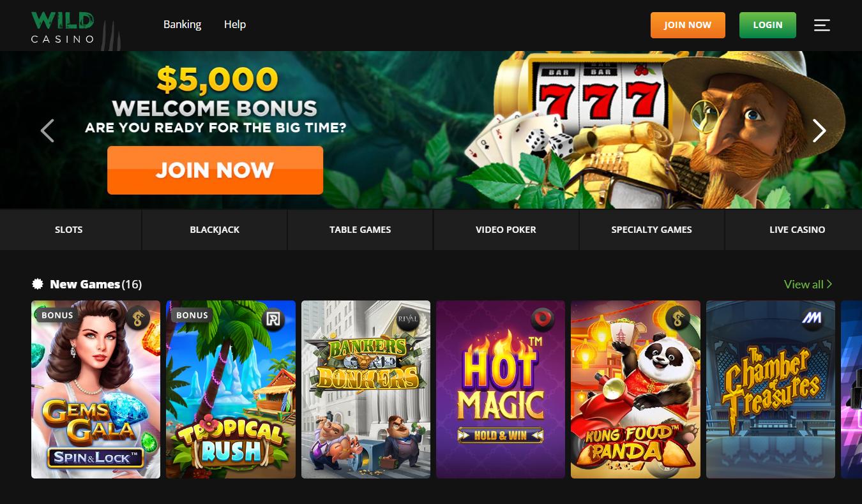Screen dimensions: 862x504
Task: Show next banner with right arrow
Action: (819, 131)
